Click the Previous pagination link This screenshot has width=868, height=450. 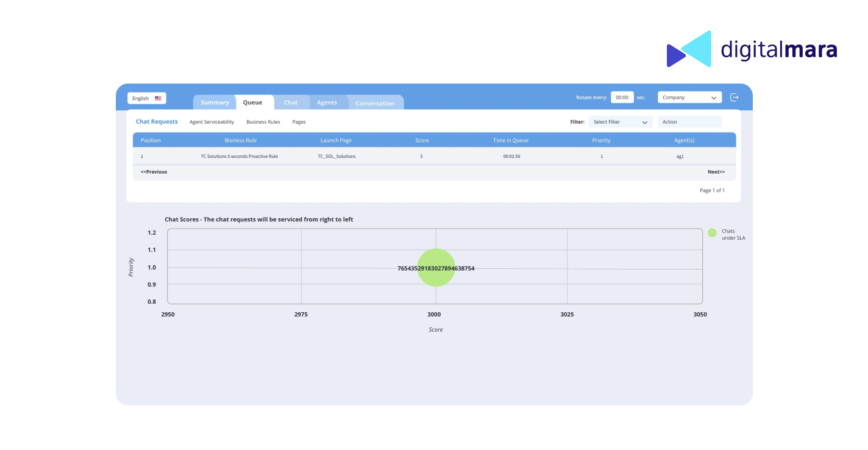point(154,172)
